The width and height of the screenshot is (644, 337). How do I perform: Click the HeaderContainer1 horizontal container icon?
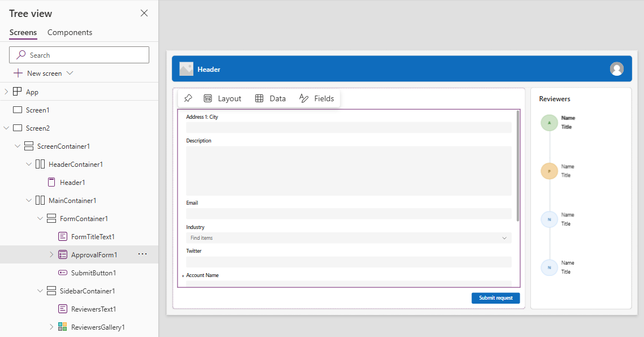pyautogui.click(x=40, y=164)
